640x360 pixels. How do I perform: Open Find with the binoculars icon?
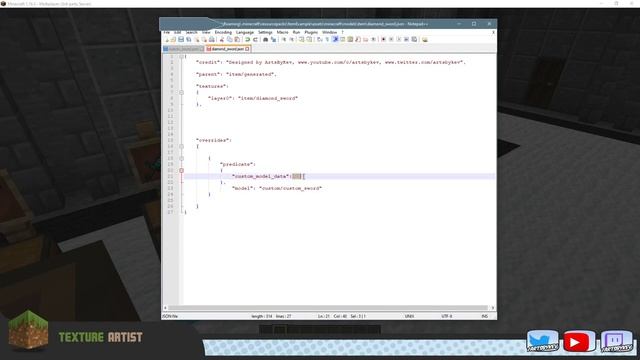[x=265, y=40]
